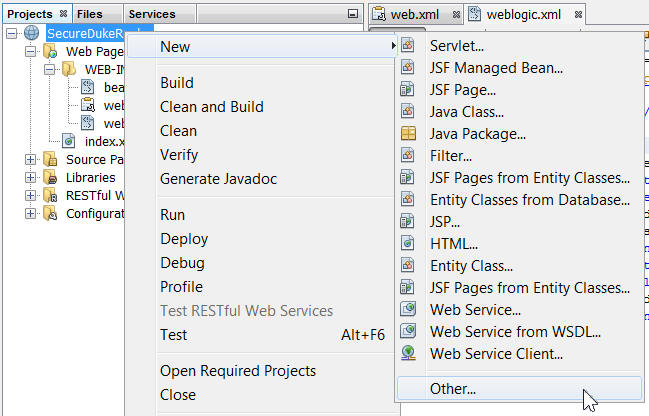Minimize the Projects panel window
The height and width of the screenshot is (416, 649).
point(352,14)
